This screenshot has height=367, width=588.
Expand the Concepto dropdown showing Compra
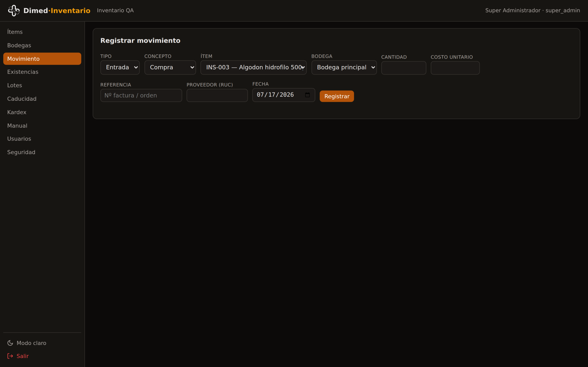[170, 67]
